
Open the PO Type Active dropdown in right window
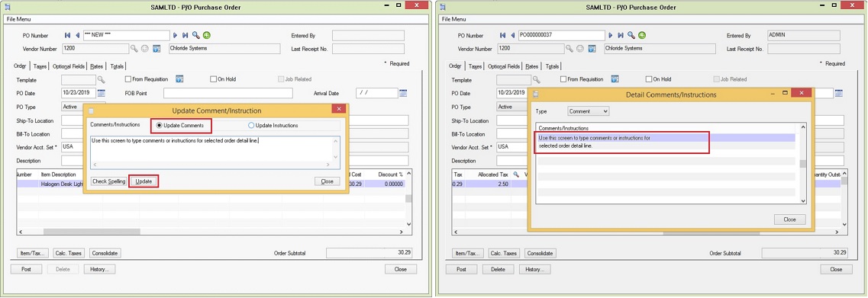point(512,107)
